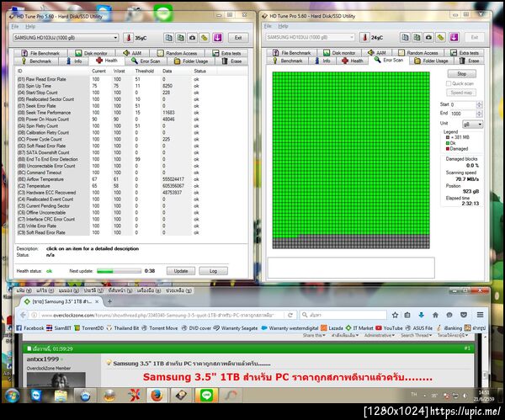
Task: Open TeamViewer from the taskbar
Action: pyautogui.click(x=36, y=396)
